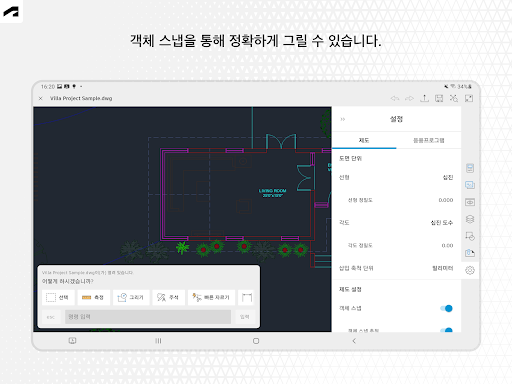This screenshot has width=512, height=384.
Task: Open the Layers panel icon in sidebar
Action: (470, 219)
